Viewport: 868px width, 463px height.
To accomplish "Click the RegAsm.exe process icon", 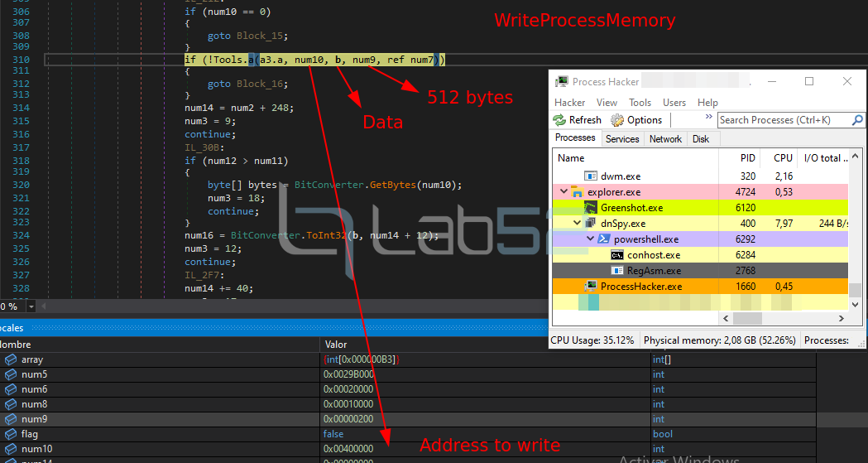I will coord(616,271).
